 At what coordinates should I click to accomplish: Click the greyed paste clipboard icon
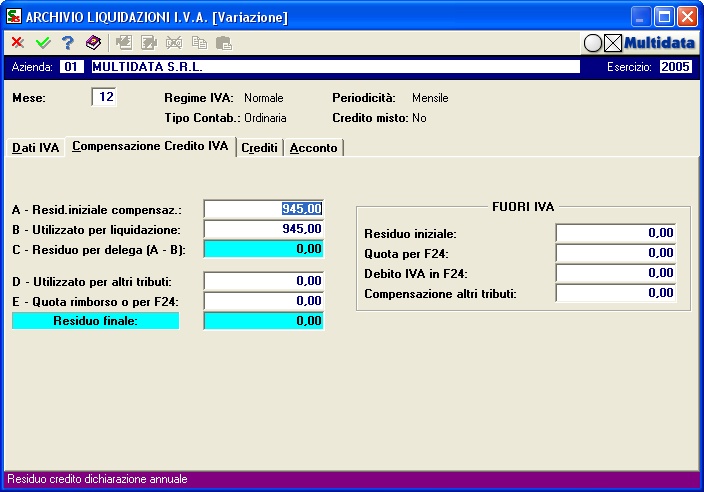point(224,43)
